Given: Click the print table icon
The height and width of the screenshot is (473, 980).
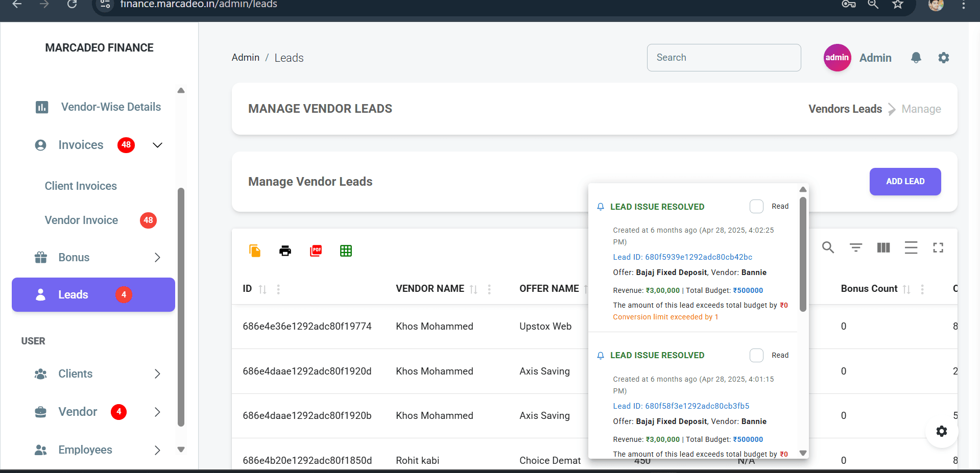Looking at the screenshot, I should [285, 251].
